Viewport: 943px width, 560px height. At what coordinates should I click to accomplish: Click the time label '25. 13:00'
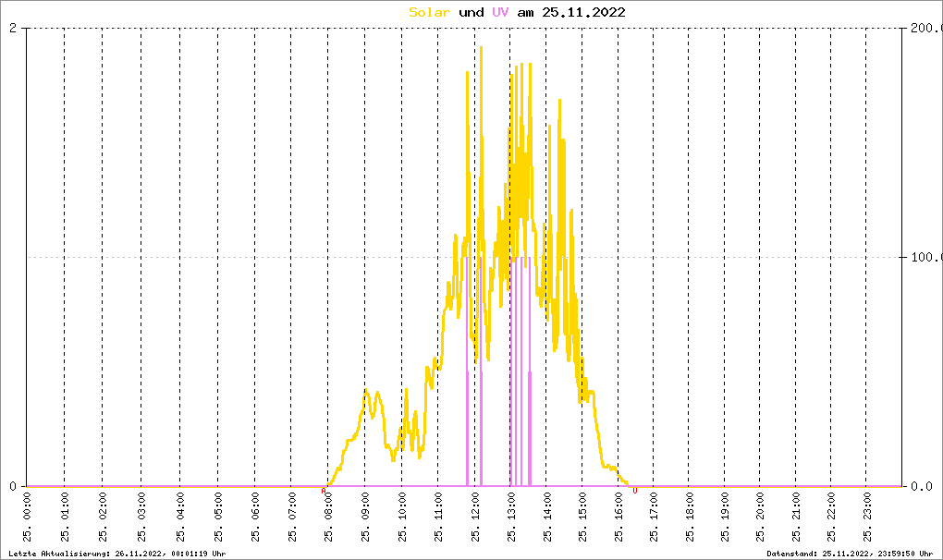pyautogui.click(x=511, y=517)
